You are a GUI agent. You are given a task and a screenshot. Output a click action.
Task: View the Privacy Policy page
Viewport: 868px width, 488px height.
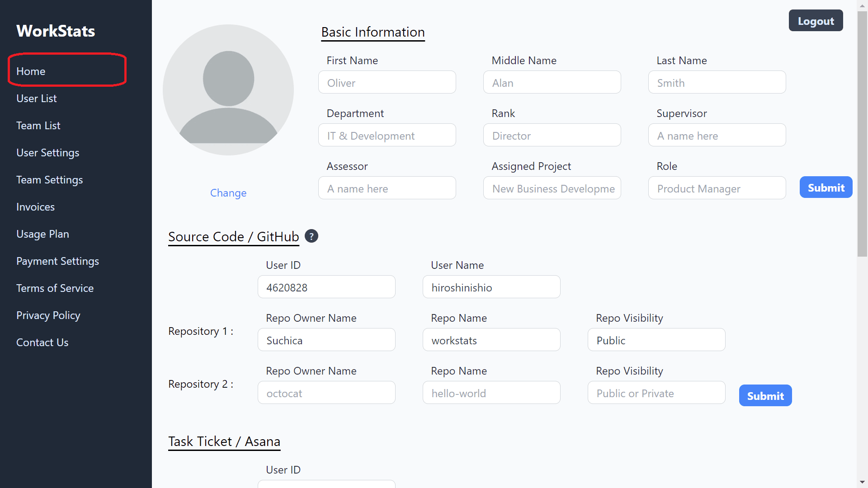[48, 315]
